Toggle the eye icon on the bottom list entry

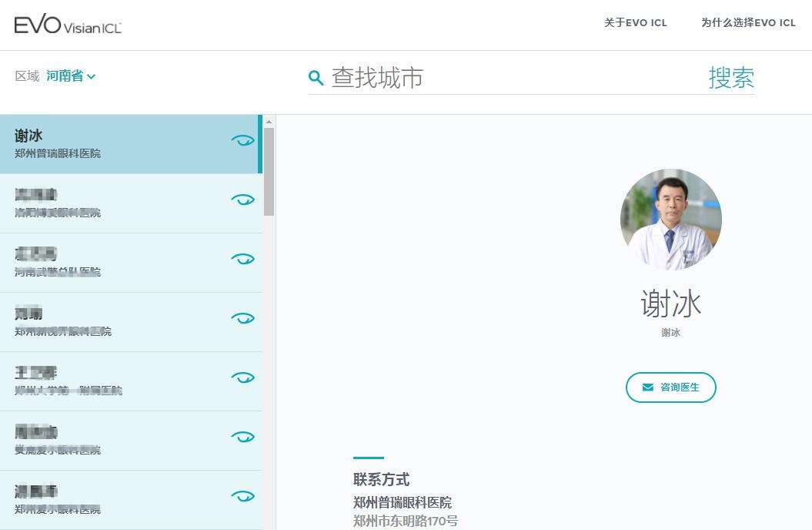[243, 496]
